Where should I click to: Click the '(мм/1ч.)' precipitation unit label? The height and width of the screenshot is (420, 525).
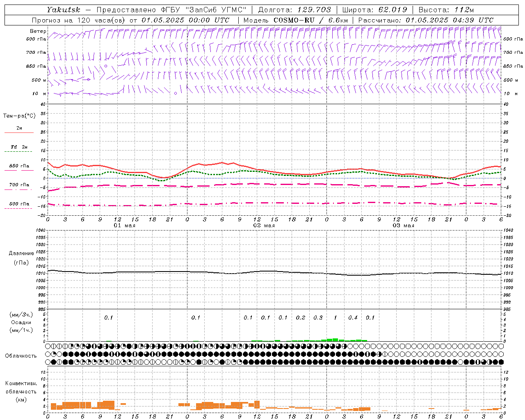(21, 330)
